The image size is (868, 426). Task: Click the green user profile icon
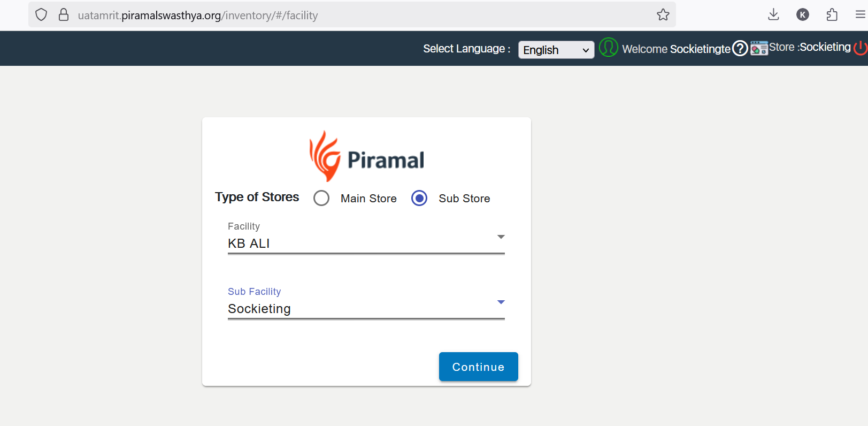coord(608,48)
